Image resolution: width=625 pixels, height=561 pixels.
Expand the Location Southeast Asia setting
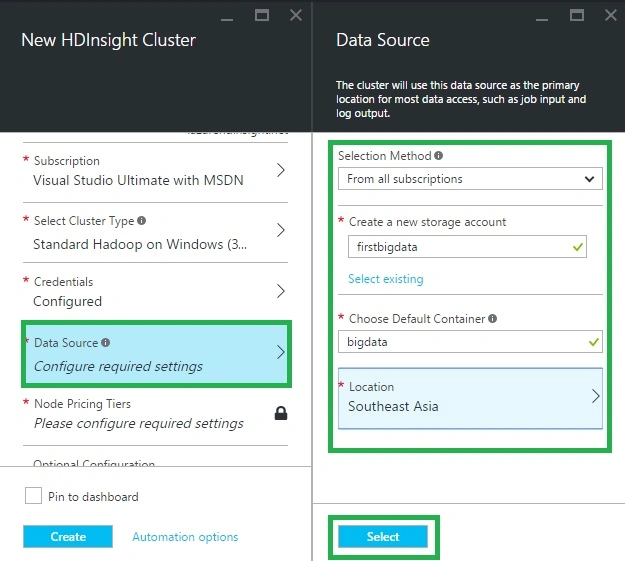470,398
